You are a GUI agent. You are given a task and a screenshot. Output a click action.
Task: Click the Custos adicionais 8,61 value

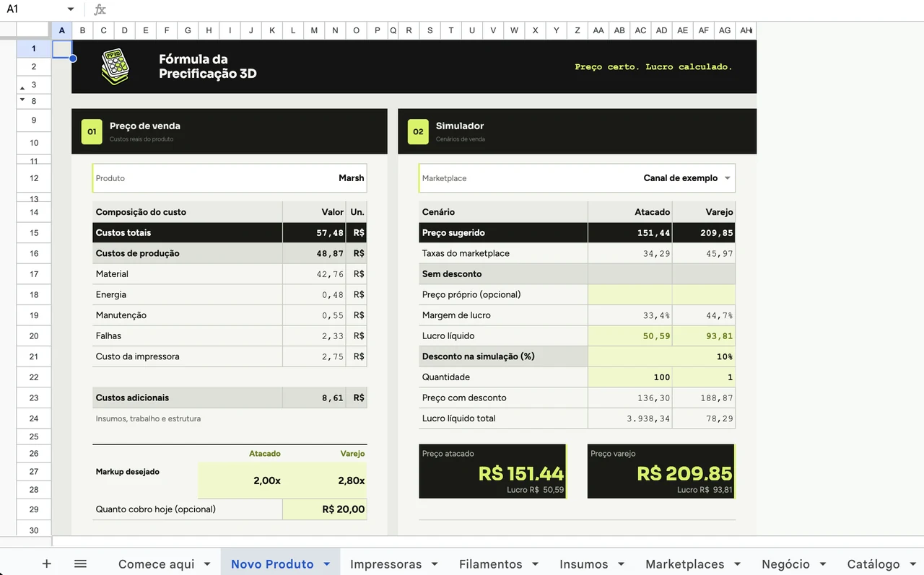(315, 398)
